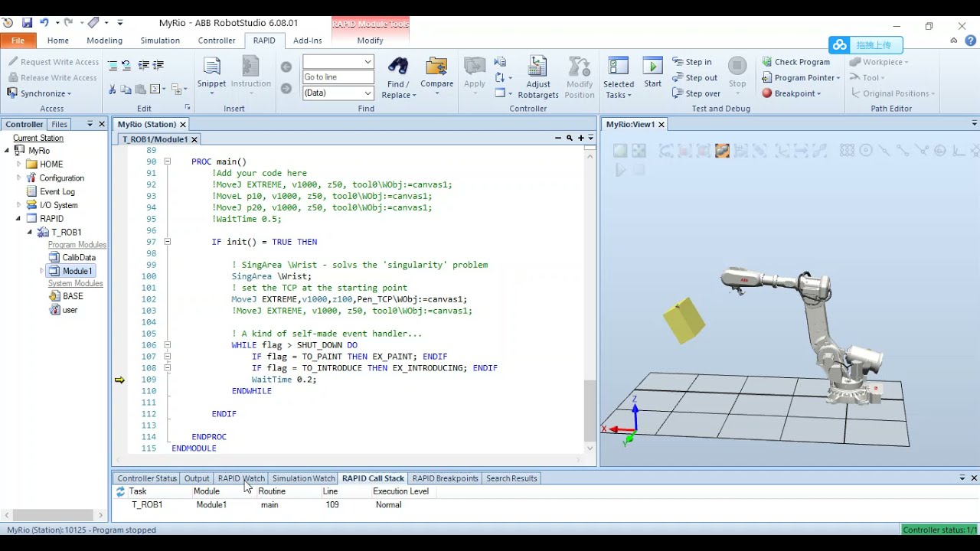
Task: Click navigate forward arrow in Find group
Action: pyautogui.click(x=286, y=89)
